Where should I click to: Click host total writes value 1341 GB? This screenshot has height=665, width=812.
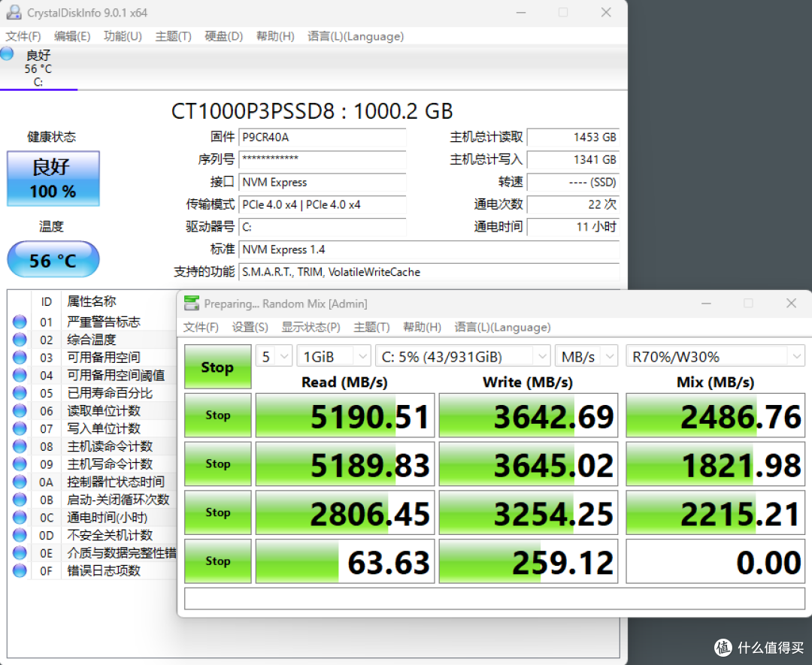573,159
